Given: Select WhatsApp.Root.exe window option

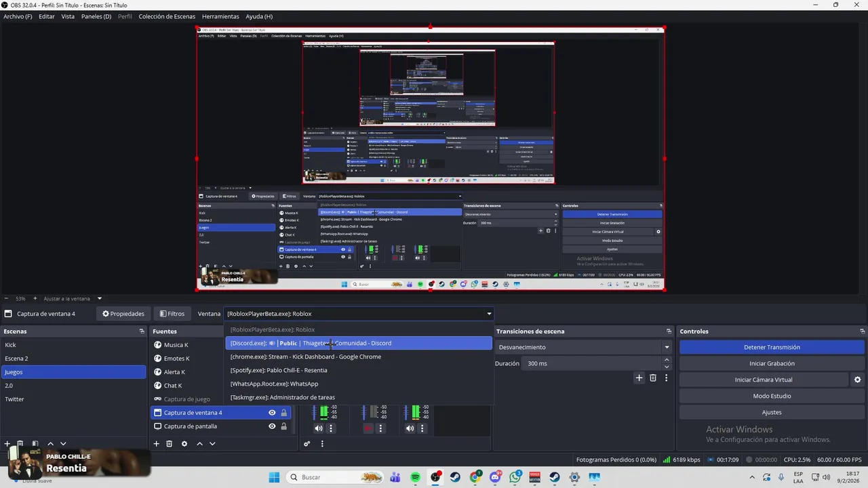Looking at the screenshot, I should tap(359, 384).
